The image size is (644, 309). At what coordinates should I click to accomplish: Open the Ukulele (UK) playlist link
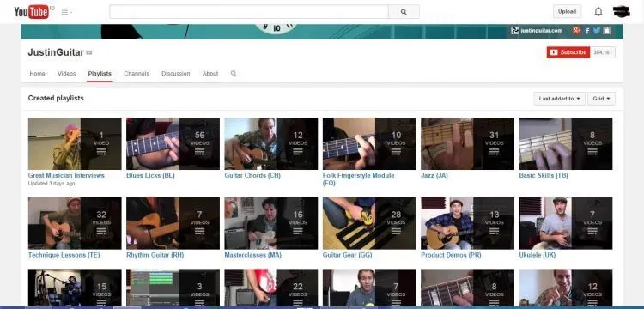pos(538,255)
